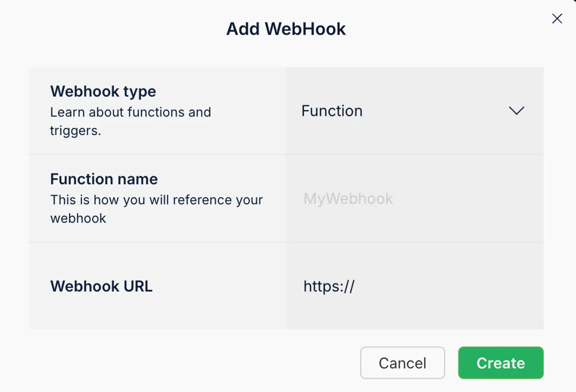Screen dimensions: 576x392
Task: Click the Webhook URL input field
Action: coord(414,286)
